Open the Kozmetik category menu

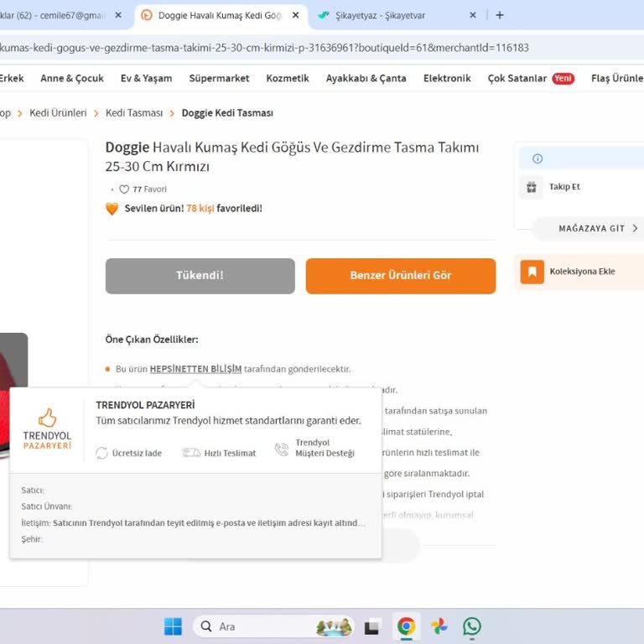(x=288, y=78)
